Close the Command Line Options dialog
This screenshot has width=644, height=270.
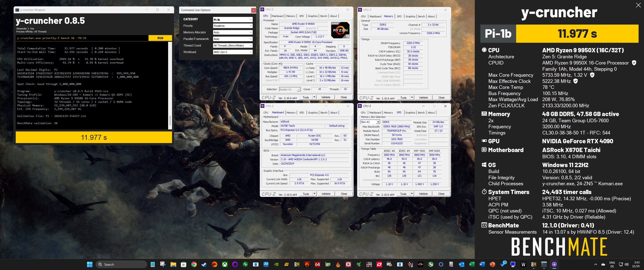[253, 10]
